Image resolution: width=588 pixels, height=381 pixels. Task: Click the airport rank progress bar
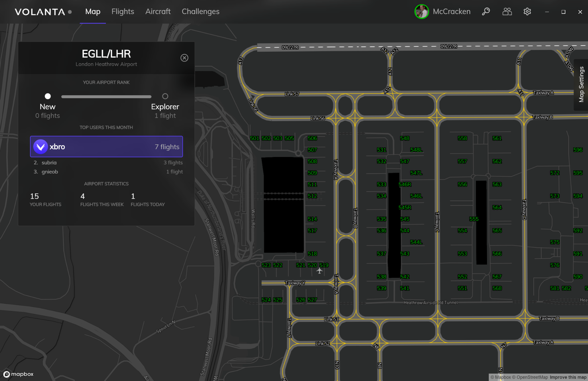click(106, 97)
